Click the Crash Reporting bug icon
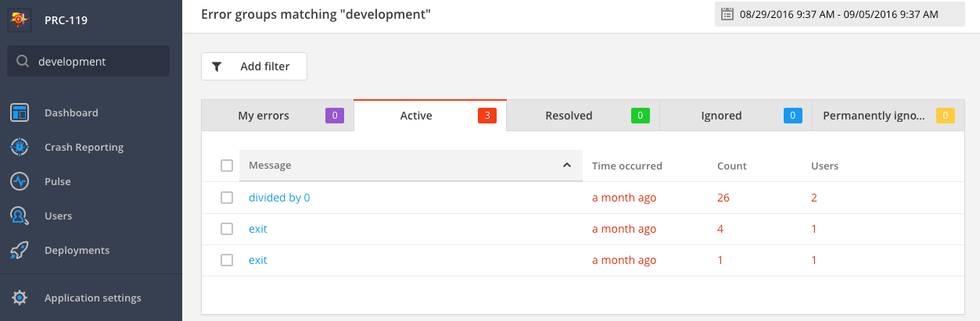Screen dimensions: 980x321 (x=20, y=147)
